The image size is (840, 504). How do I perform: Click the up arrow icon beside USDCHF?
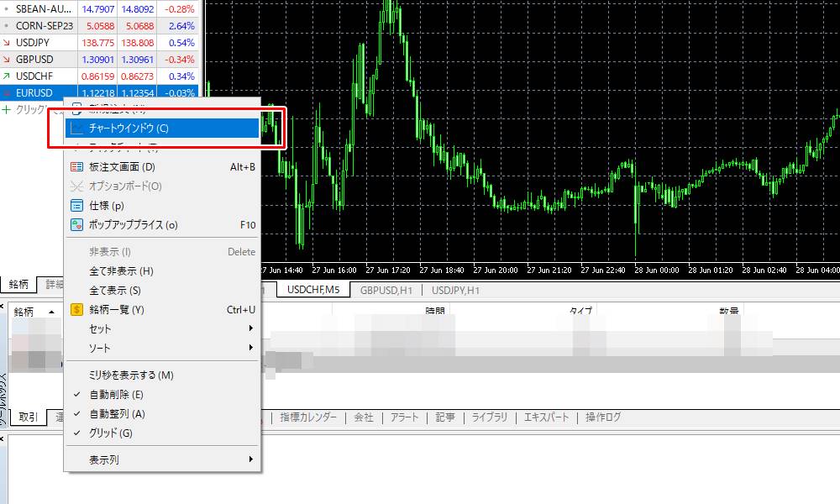(7, 76)
